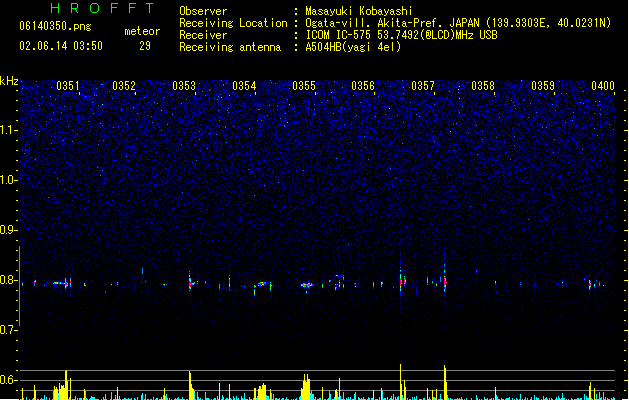Click time marker 0356
This screenshot has height=400, width=629.
pos(363,86)
